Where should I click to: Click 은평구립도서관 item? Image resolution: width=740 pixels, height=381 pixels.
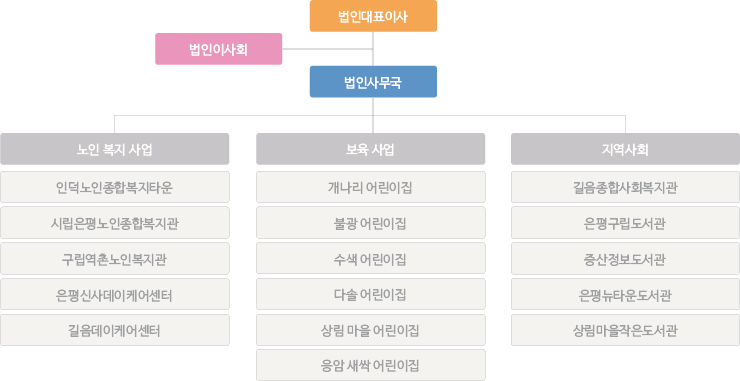[625, 222]
